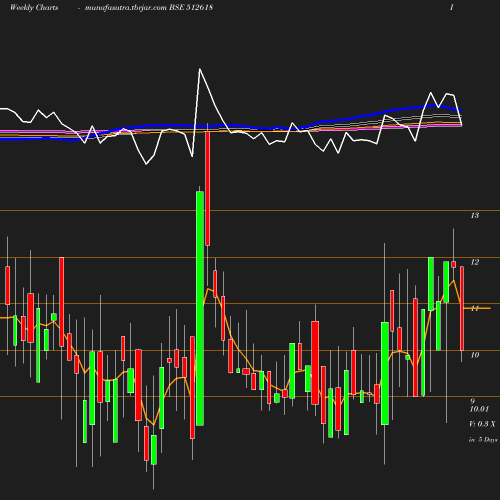500x500 pixels.
Task: Click the 'in 5 Days' label
Action: click(483, 440)
